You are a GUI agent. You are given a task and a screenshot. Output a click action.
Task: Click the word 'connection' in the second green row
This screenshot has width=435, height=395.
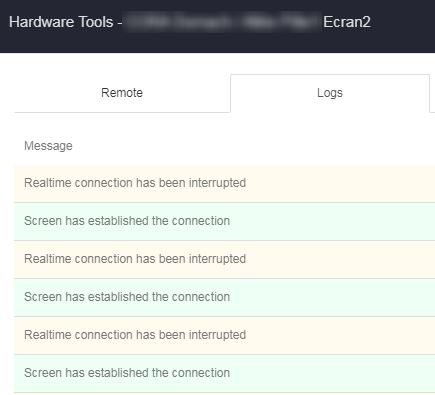(x=201, y=297)
